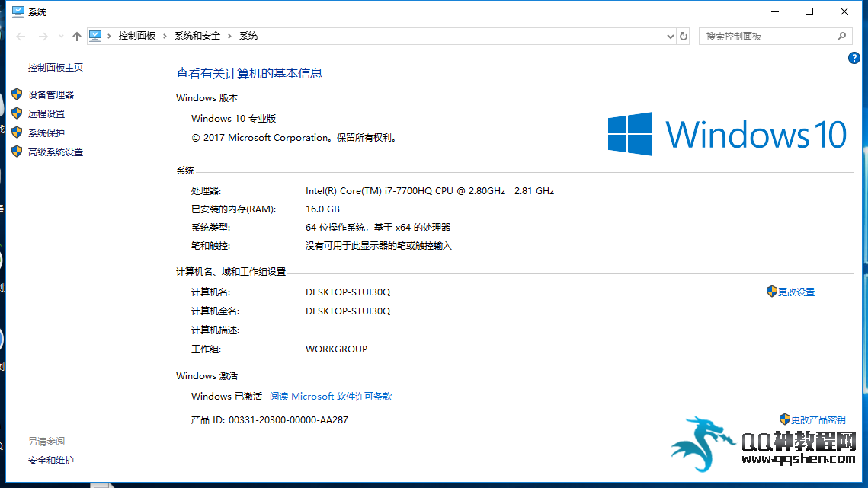Select 控制面板 in the breadcrumb path
This screenshot has height=488, width=868.
(136, 36)
